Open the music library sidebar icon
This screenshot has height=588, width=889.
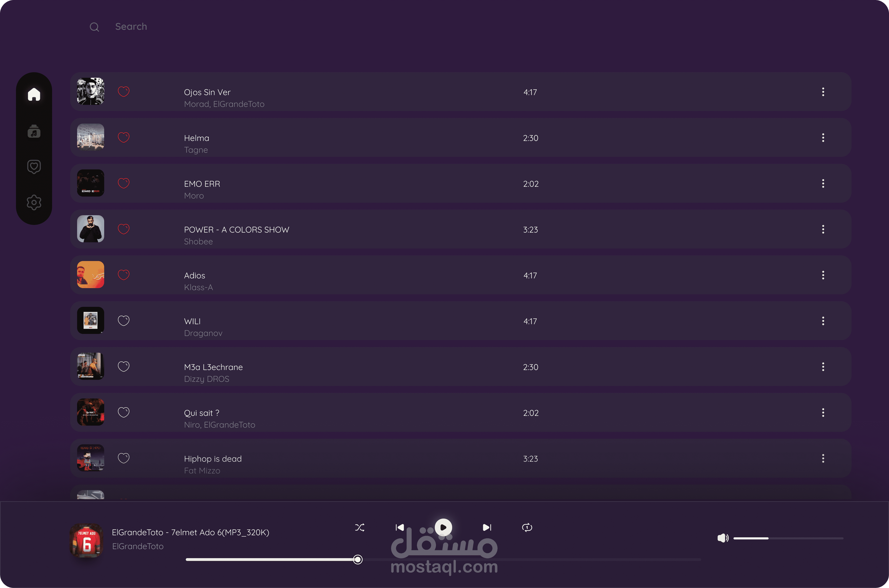click(x=34, y=131)
